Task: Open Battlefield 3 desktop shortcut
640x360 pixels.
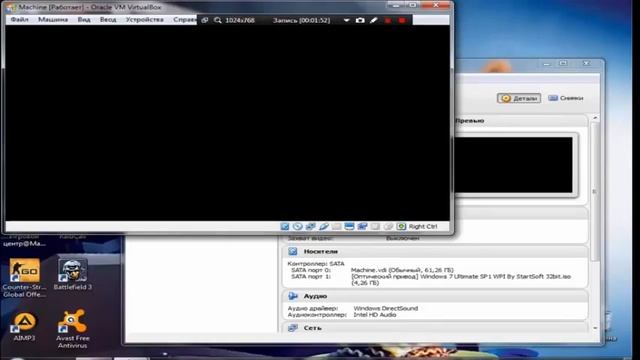Action: [73, 274]
